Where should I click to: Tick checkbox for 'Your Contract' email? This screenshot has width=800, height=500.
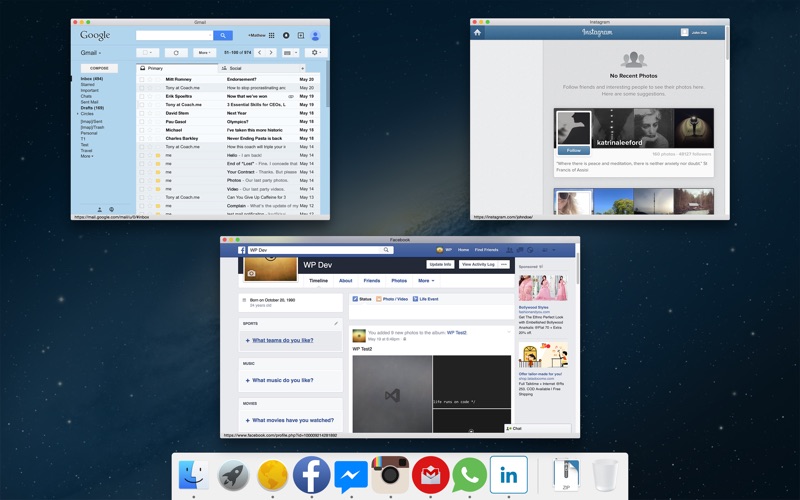142,172
